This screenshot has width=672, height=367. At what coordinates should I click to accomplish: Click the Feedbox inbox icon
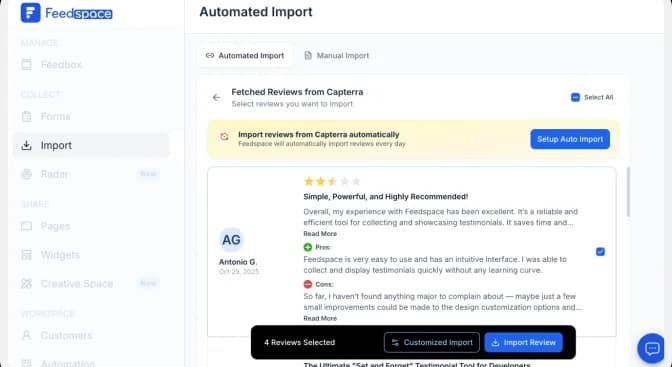click(27, 65)
